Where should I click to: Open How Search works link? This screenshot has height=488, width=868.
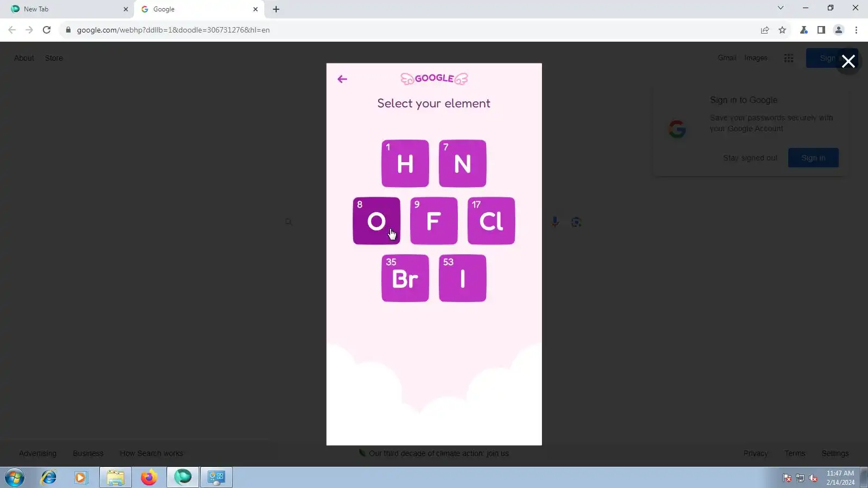(151, 453)
